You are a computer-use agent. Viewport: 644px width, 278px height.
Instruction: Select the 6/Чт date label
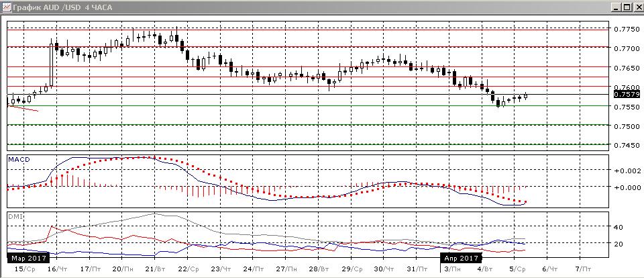[x=550, y=269]
